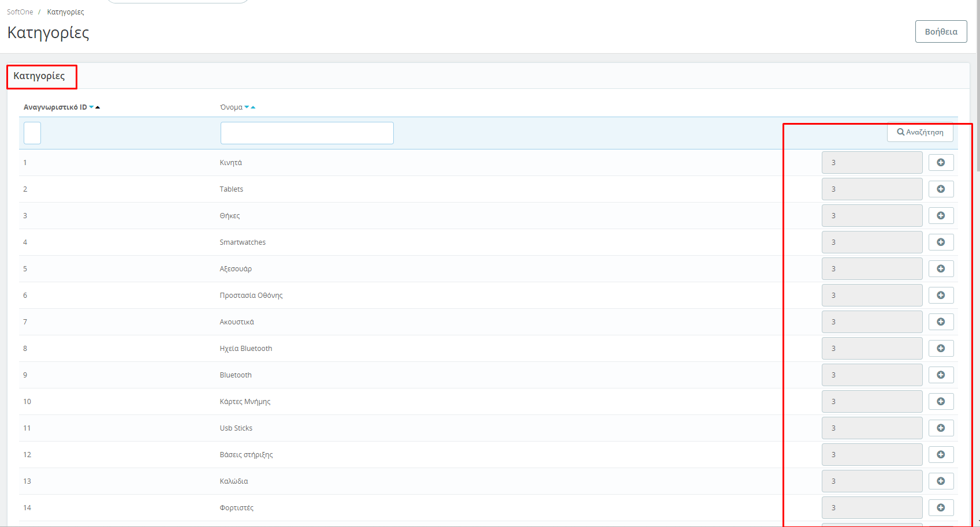Click the value field in the Ακουστικά row
This screenshot has height=527, width=980.
pyautogui.click(x=872, y=322)
